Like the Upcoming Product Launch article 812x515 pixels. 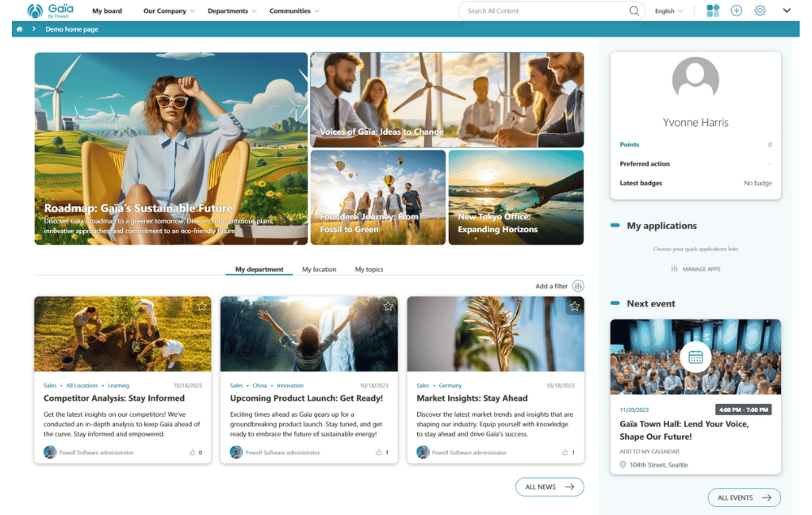379,452
